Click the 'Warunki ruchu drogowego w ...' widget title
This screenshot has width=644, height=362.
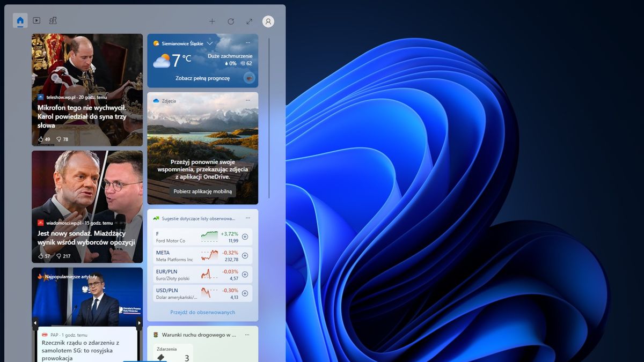(x=199, y=335)
